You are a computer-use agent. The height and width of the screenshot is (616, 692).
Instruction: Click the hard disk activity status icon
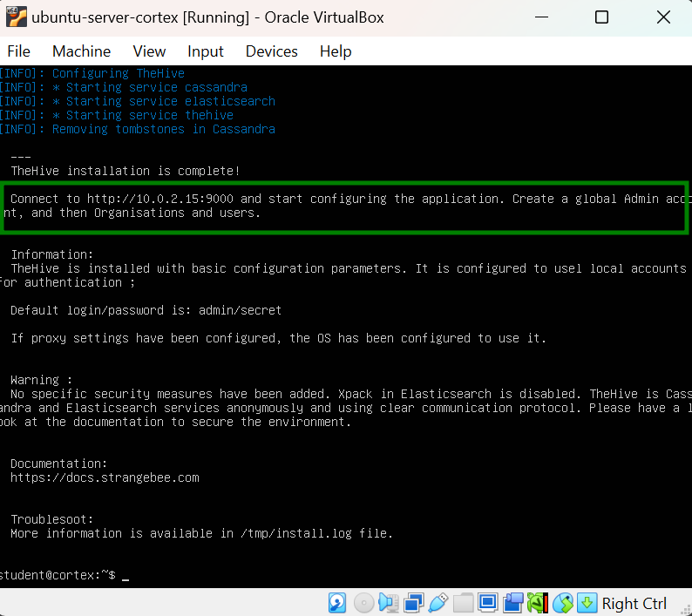[x=337, y=603]
